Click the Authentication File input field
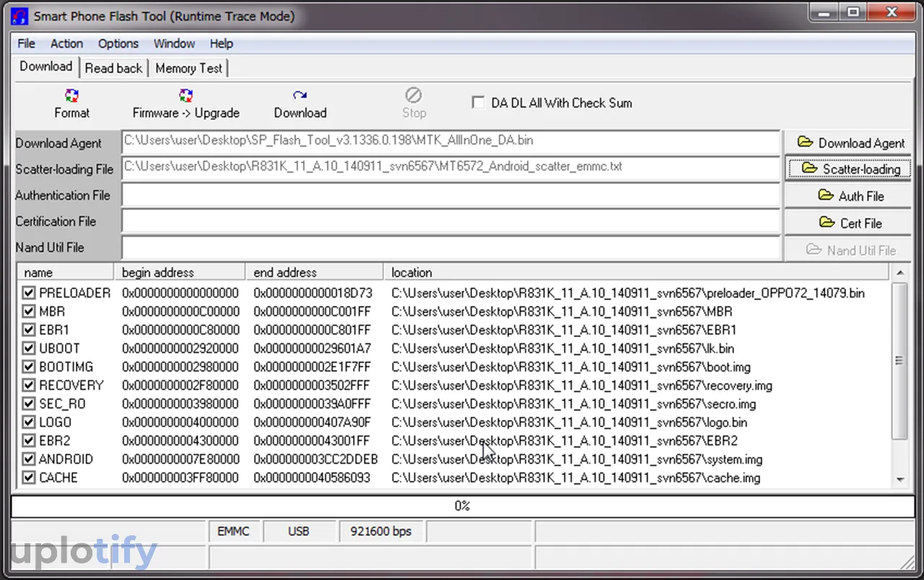The image size is (924, 580). pyautogui.click(x=450, y=195)
